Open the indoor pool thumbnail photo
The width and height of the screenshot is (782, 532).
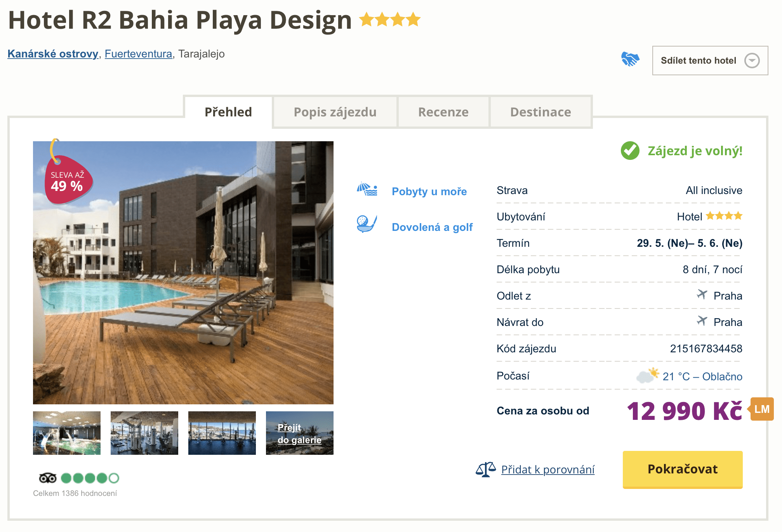pyautogui.click(x=67, y=433)
